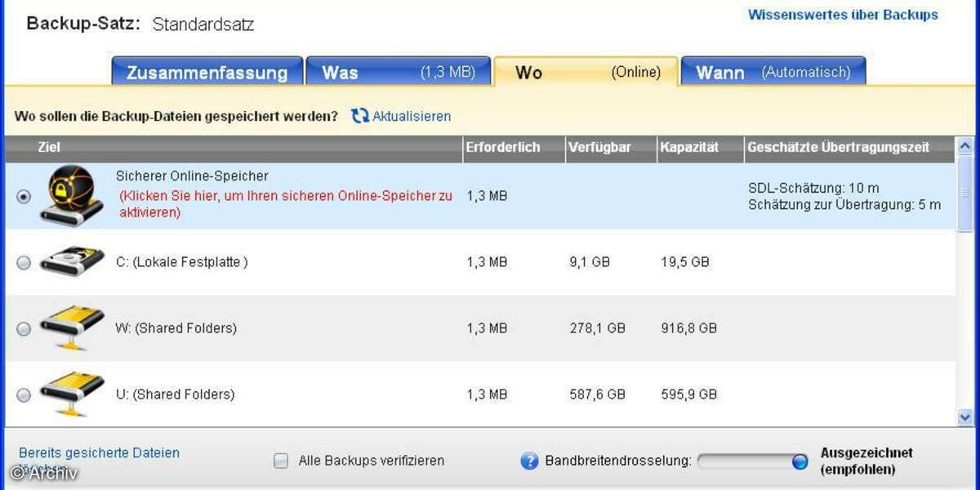The image size is (980, 490).
Task: Click the C: local hard disk icon
Action: tap(72, 261)
